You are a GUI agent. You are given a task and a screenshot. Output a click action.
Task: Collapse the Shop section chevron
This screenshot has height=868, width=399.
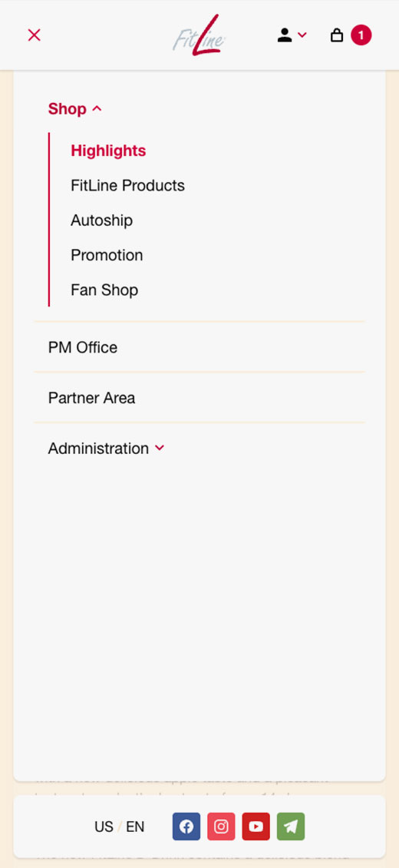(x=97, y=108)
